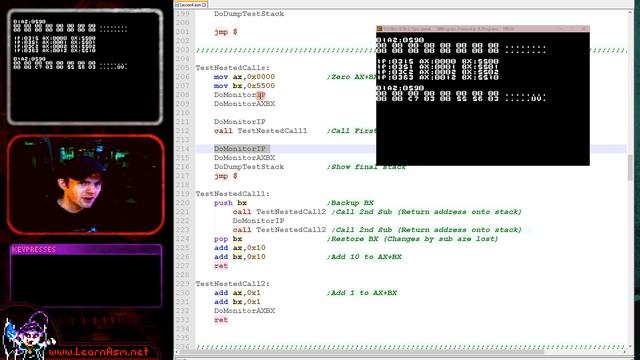Screen dimensions: 640x360
Task: Click the ';Add 1 to AX+BX' comment
Action: 362,293
